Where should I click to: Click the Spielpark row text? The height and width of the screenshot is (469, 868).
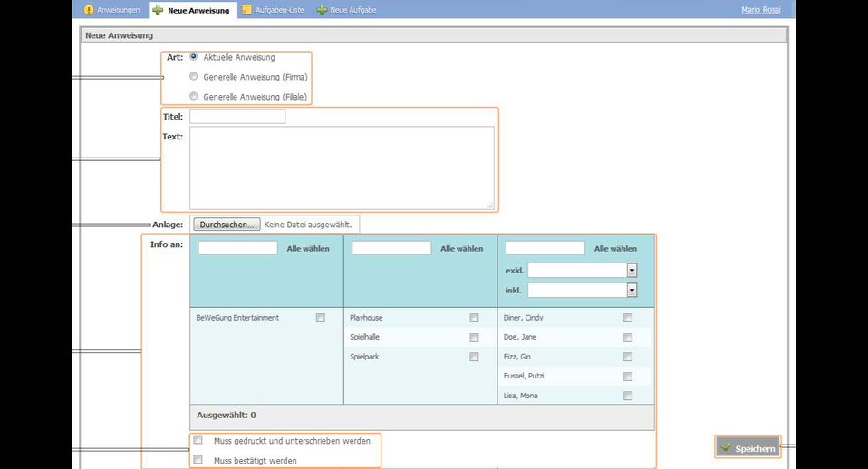(x=364, y=357)
